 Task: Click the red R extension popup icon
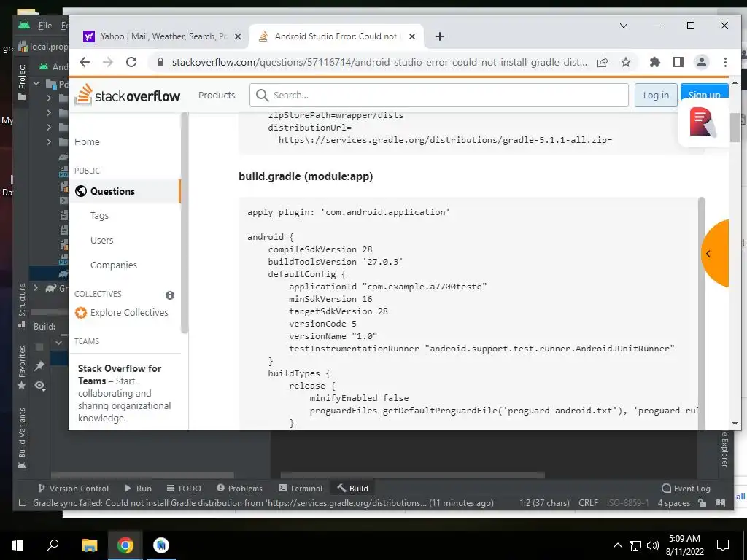(x=703, y=122)
